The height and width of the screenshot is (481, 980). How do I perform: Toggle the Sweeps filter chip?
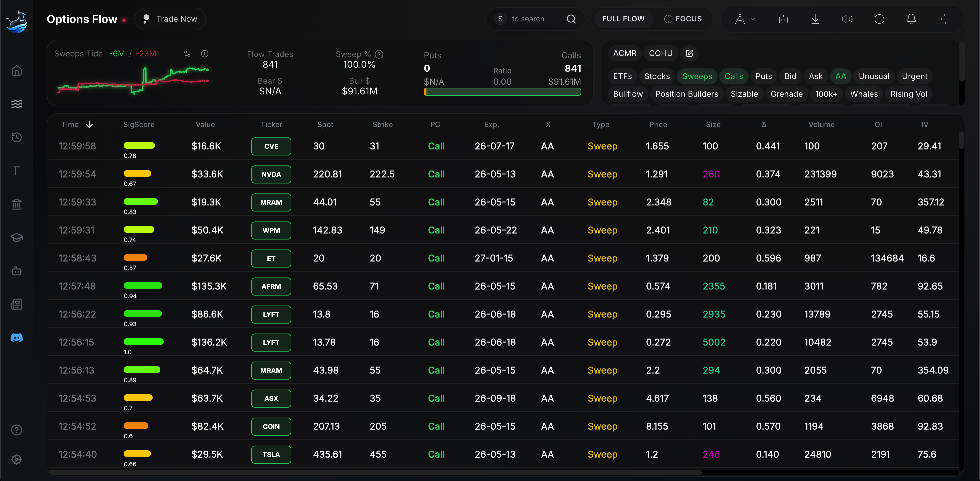(x=697, y=76)
